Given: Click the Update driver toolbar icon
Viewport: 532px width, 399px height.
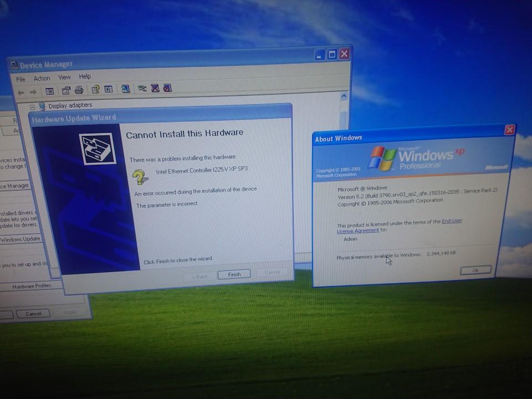Looking at the screenshot, I should coord(142,89).
